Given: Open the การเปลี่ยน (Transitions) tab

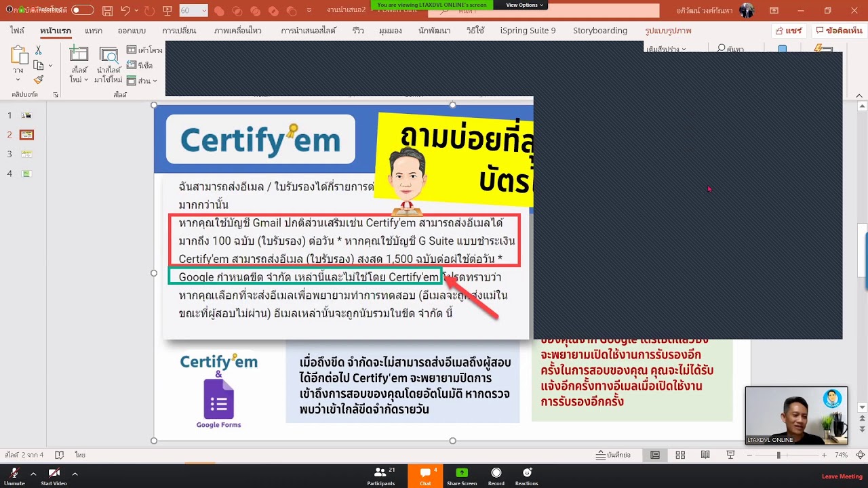Looking at the screenshot, I should click(179, 30).
